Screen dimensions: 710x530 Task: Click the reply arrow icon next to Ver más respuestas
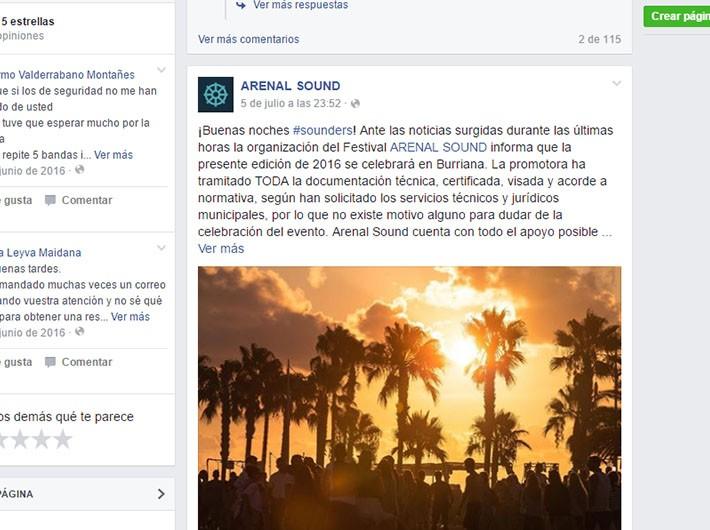click(241, 5)
